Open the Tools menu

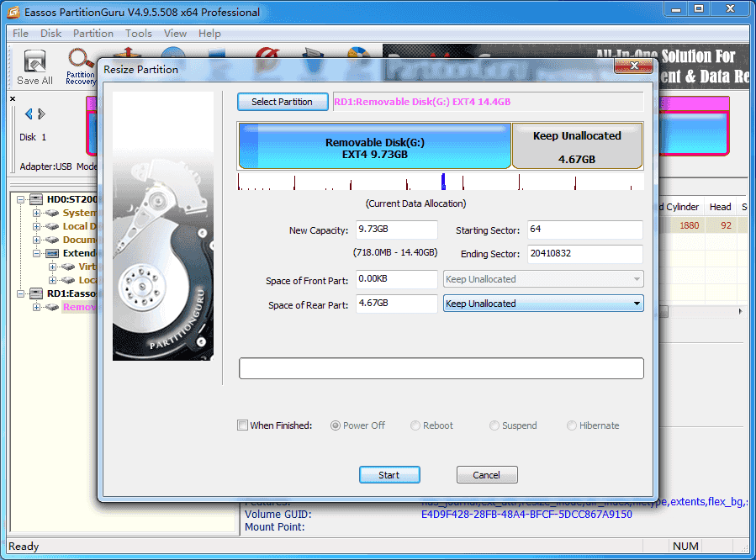coord(139,34)
